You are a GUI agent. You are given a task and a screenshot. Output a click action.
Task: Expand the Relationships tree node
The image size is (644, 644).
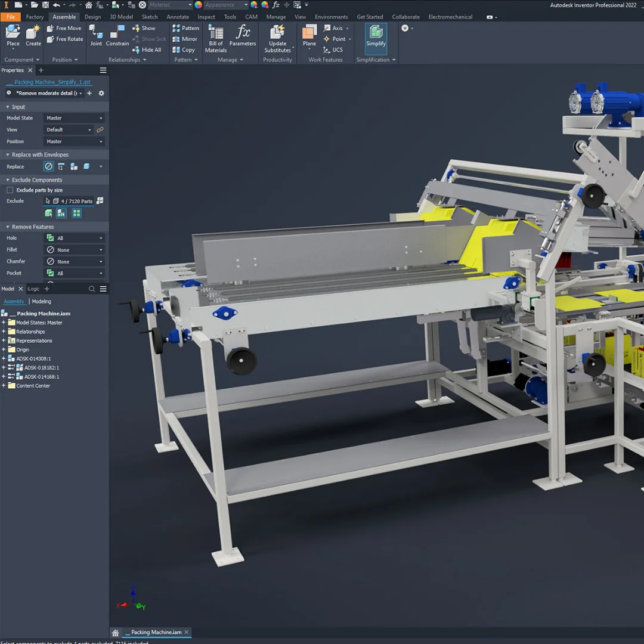pyautogui.click(x=4, y=332)
